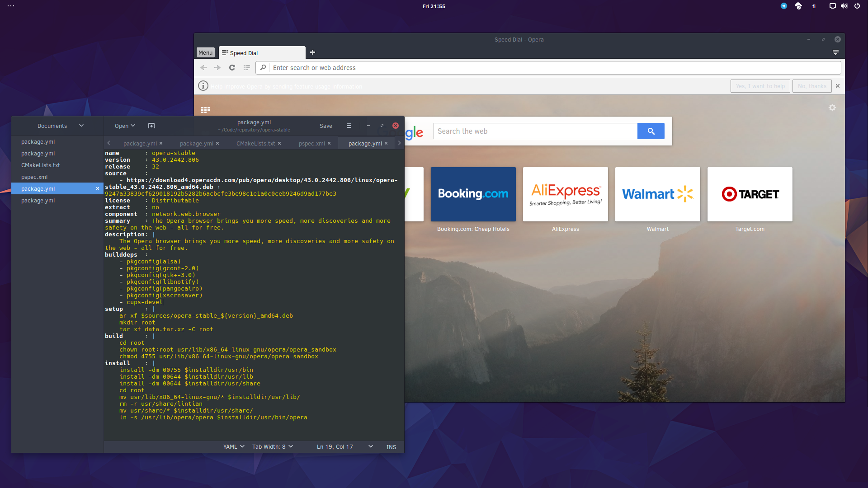Reload the Opera page
Image resolution: width=868 pixels, height=488 pixels.
click(232, 68)
